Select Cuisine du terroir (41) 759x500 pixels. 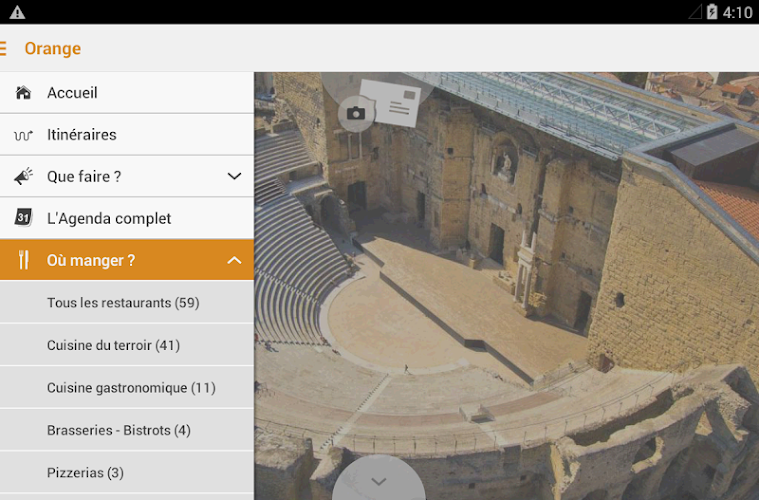pos(113,345)
